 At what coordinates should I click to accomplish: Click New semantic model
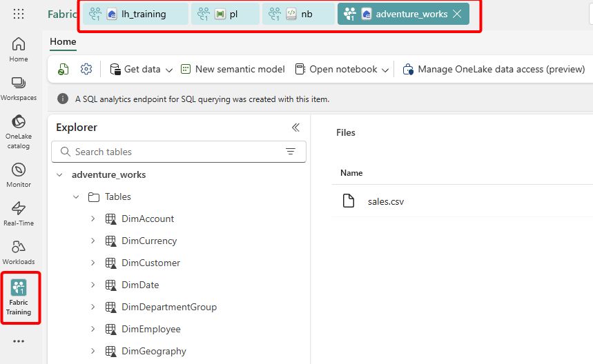point(233,69)
